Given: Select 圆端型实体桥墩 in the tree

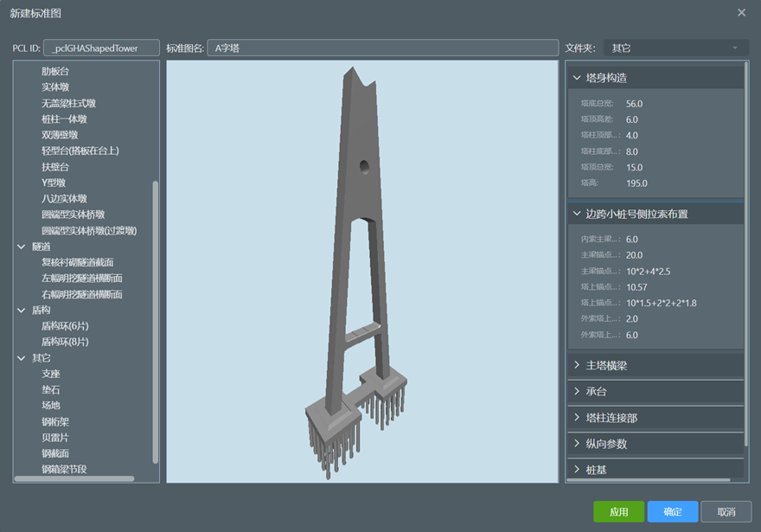Looking at the screenshot, I should [73, 215].
